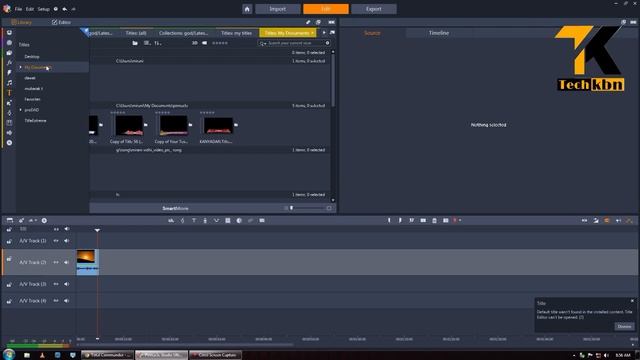This screenshot has width=640, height=360.
Task: Click the voice-over microphone timeline icon
Action: (x=205, y=220)
